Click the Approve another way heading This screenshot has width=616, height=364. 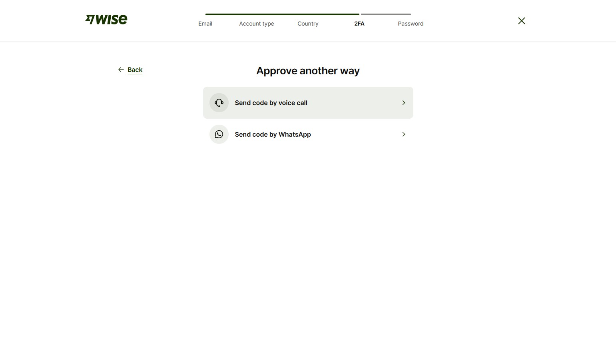click(x=308, y=71)
